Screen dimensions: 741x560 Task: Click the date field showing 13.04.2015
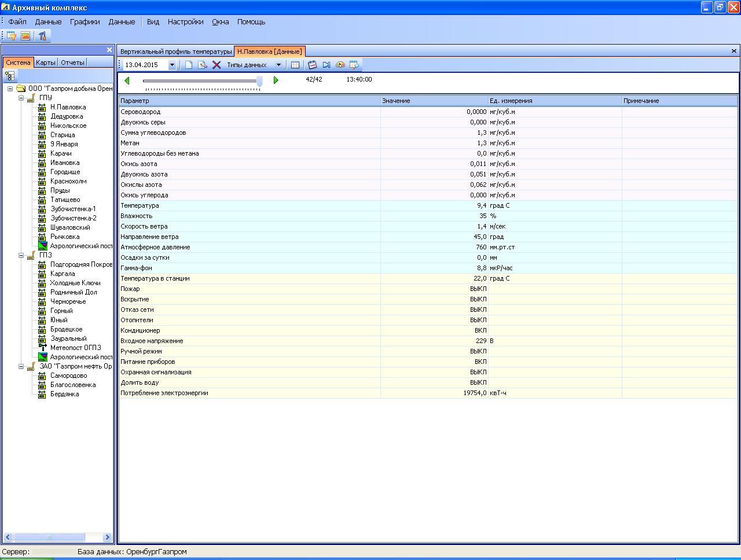tap(145, 65)
